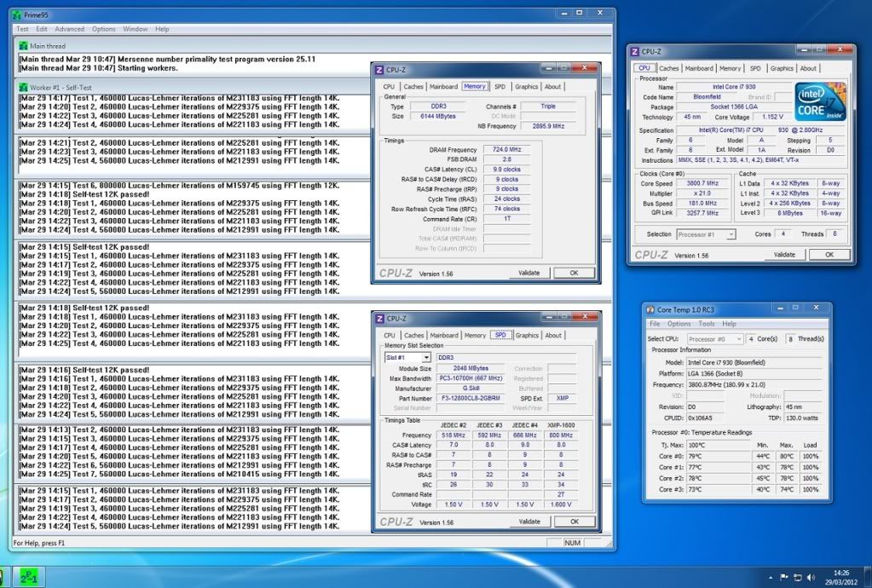
Task: Click the taskbar clock showing 14:26
Action: pyautogui.click(x=840, y=578)
